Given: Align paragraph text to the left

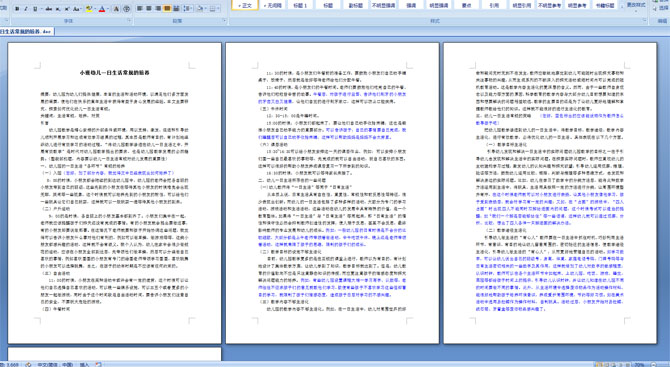Looking at the screenshot, I should pyautogui.click(x=139, y=8).
